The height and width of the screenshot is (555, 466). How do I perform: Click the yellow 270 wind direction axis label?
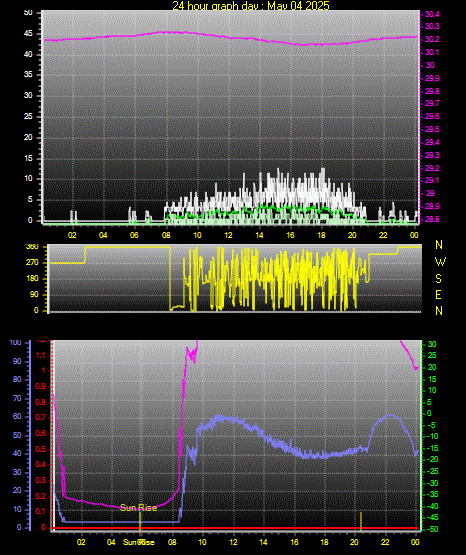[x=32, y=263]
